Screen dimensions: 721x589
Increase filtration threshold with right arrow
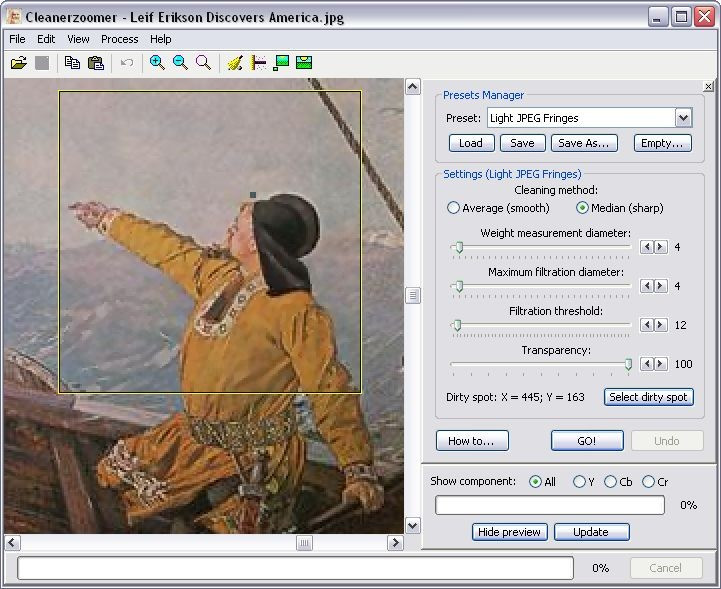[660, 325]
